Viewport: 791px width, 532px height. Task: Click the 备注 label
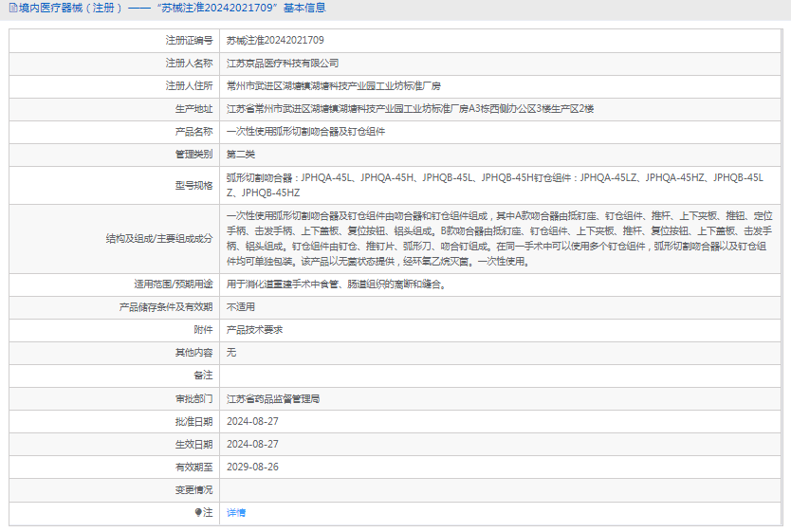pyautogui.click(x=204, y=376)
